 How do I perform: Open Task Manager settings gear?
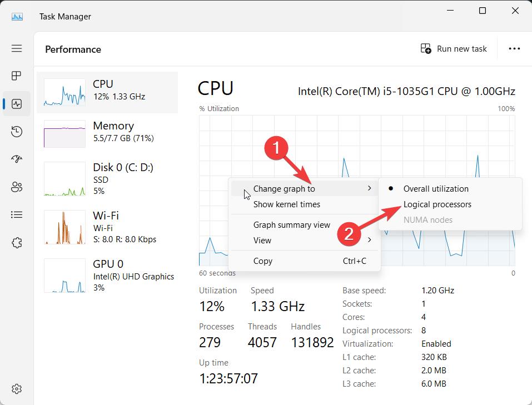pyautogui.click(x=17, y=388)
